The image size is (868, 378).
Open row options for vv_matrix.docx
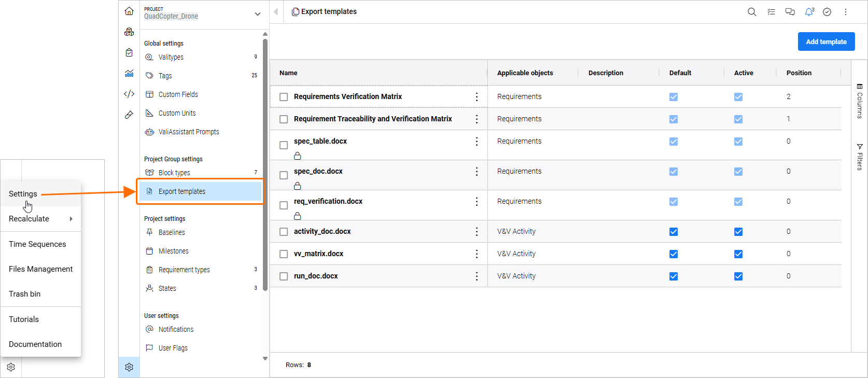477,254
